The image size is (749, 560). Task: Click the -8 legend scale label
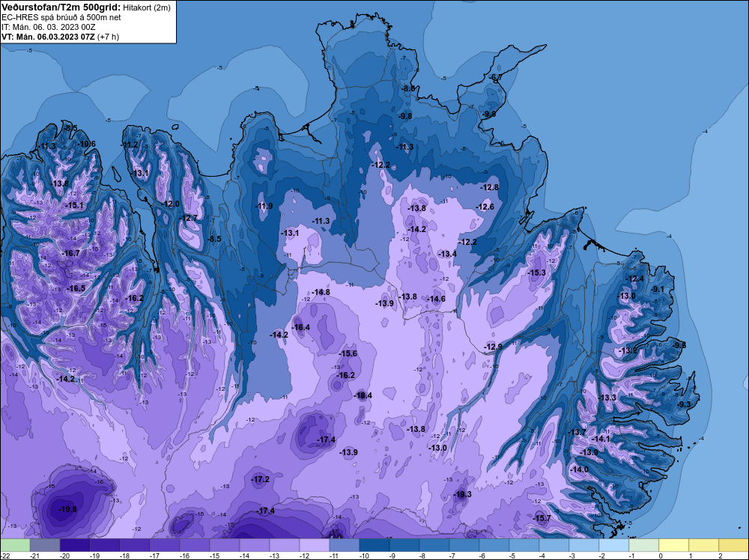pyautogui.click(x=424, y=556)
